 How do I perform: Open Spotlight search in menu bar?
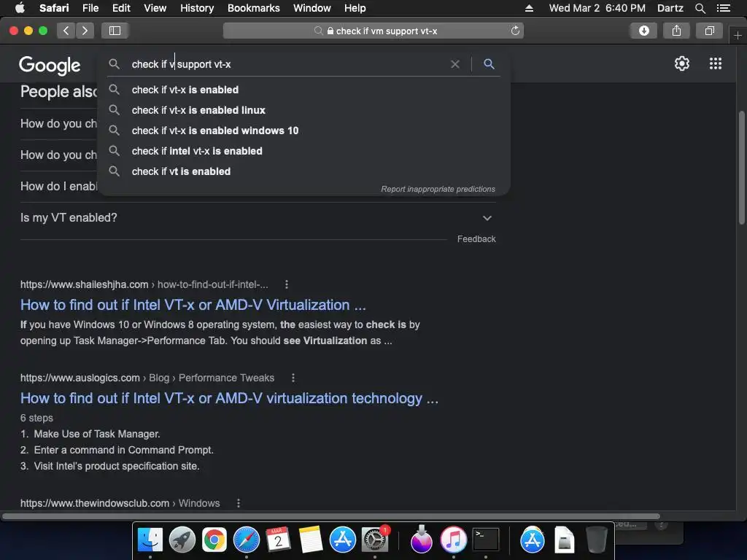(x=700, y=8)
